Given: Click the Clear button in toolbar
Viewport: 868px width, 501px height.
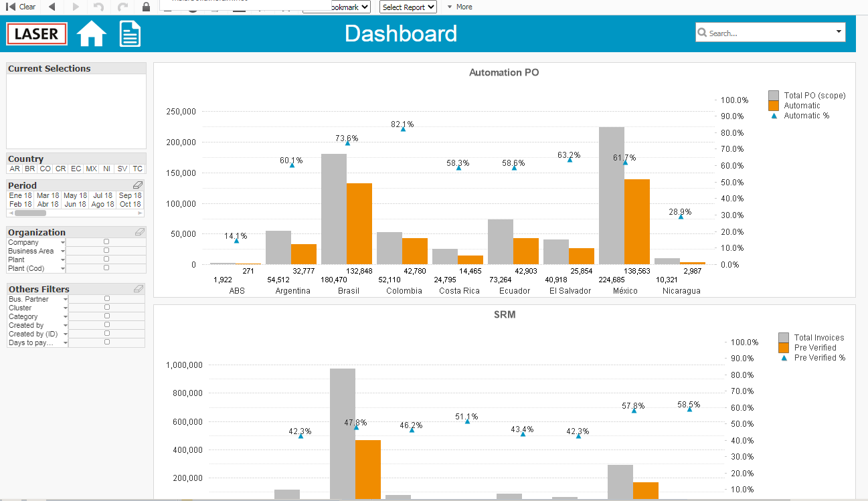Looking at the screenshot, I should tap(21, 7).
